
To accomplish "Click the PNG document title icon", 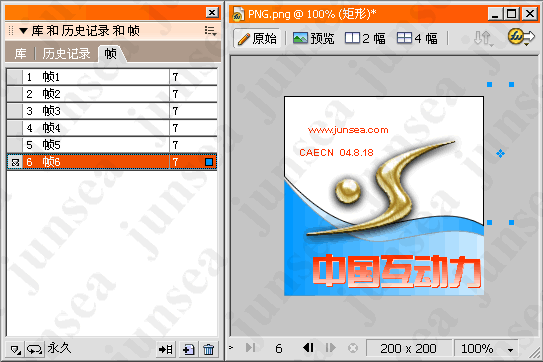I will click(x=238, y=15).
